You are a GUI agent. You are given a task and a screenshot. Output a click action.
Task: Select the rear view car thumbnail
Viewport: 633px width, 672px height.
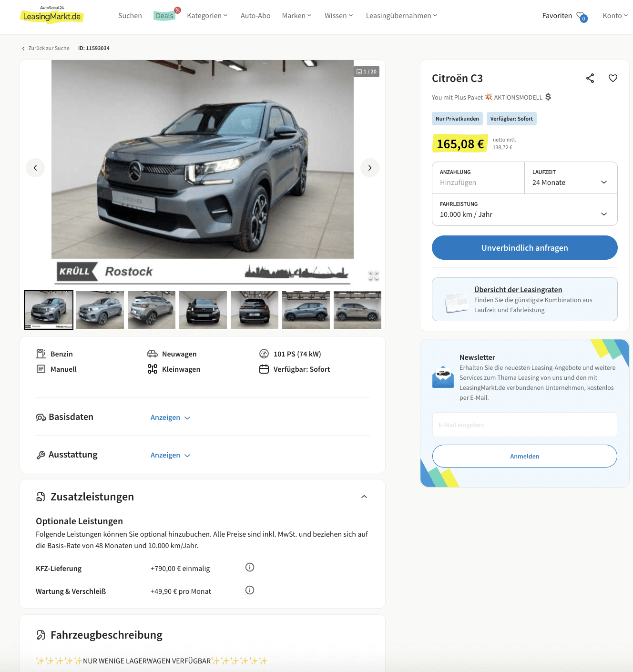pos(255,310)
